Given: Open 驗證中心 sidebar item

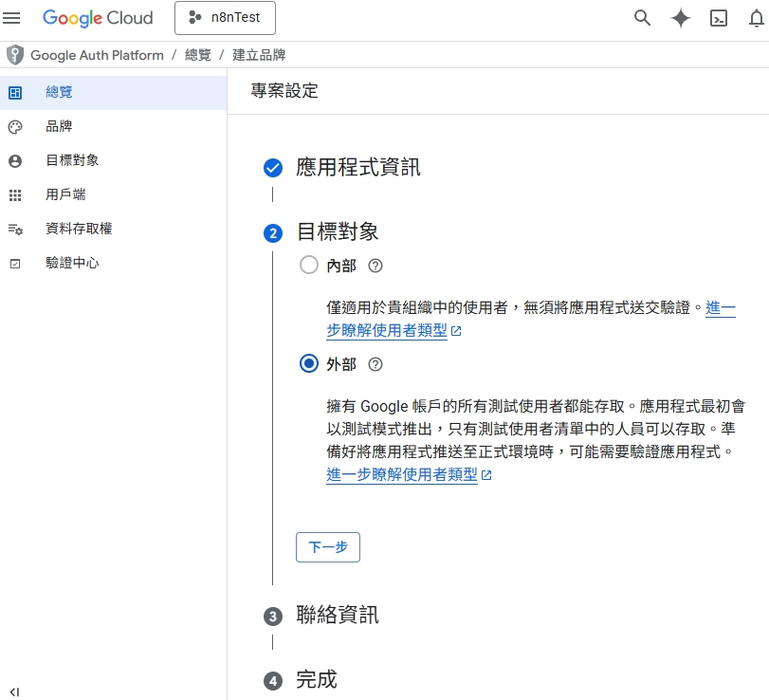Looking at the screenshot, I should 113,263.
